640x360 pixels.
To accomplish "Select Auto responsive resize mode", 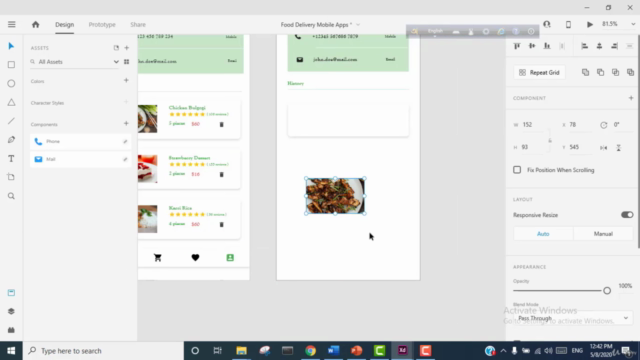I will (543, 234).
